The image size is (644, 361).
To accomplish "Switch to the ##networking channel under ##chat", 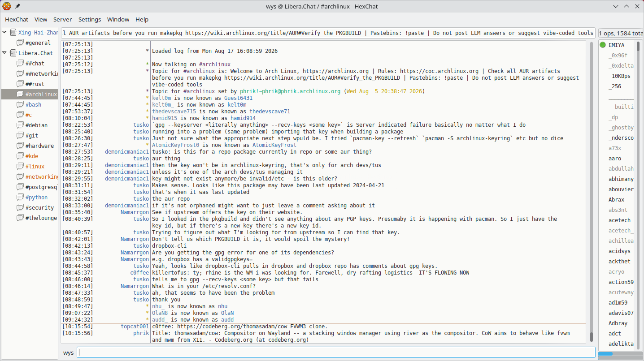I will pyautogui.click(x=30, y=73).
